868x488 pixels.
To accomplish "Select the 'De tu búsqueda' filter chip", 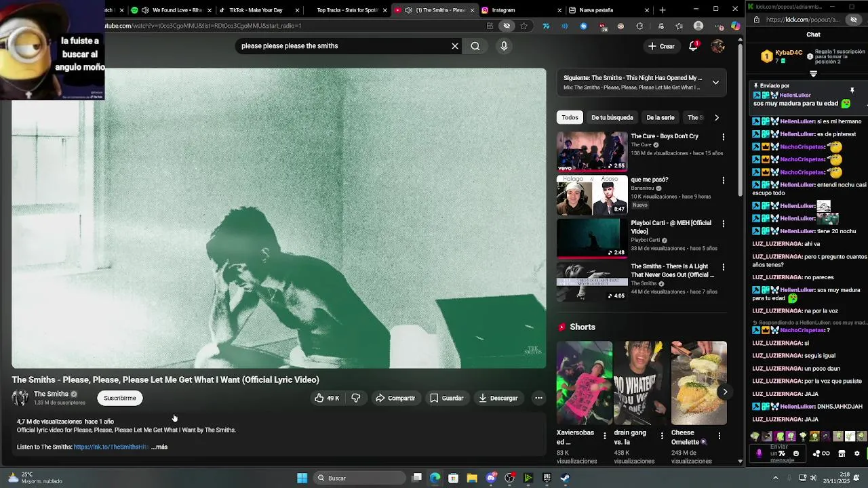I will (x=612, y=117).
